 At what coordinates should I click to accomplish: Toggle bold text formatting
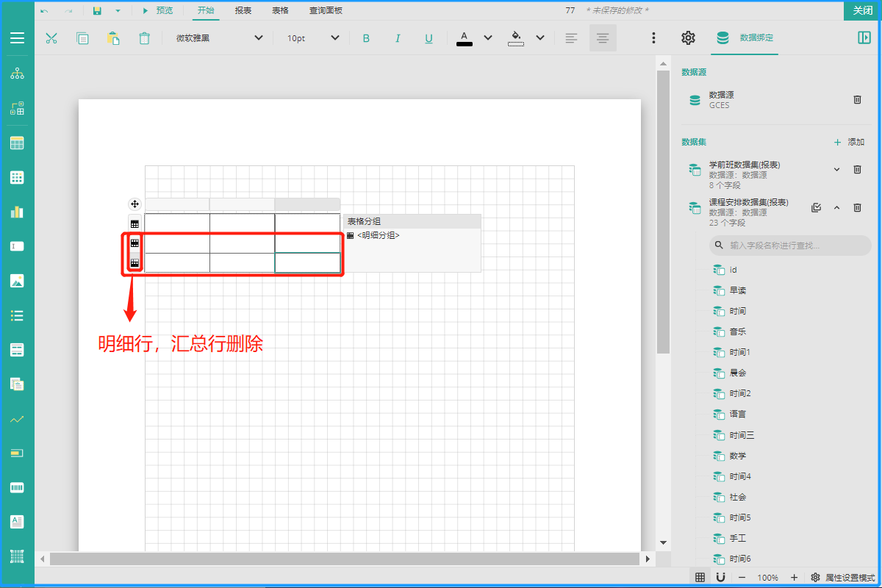click(x=366, y=38)
